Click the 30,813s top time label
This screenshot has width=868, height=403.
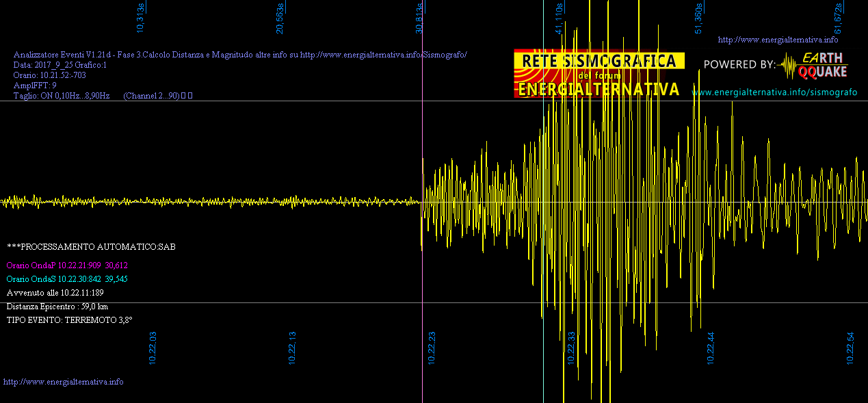pos(419,18)
